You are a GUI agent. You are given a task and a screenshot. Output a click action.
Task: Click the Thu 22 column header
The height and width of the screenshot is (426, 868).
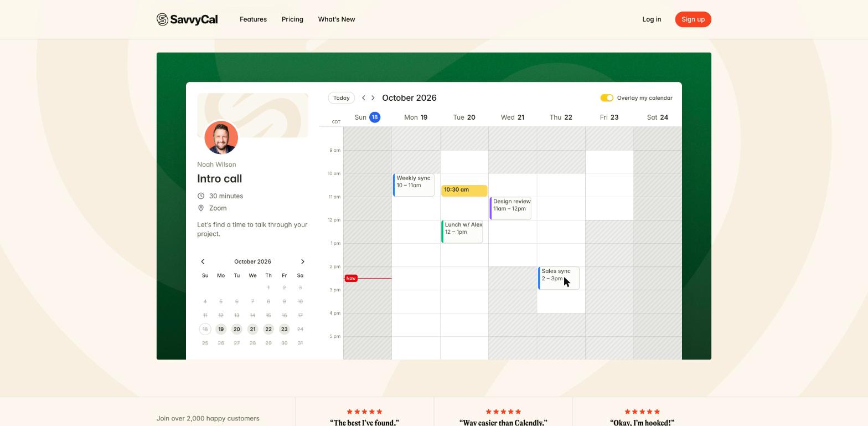[561, 117]
